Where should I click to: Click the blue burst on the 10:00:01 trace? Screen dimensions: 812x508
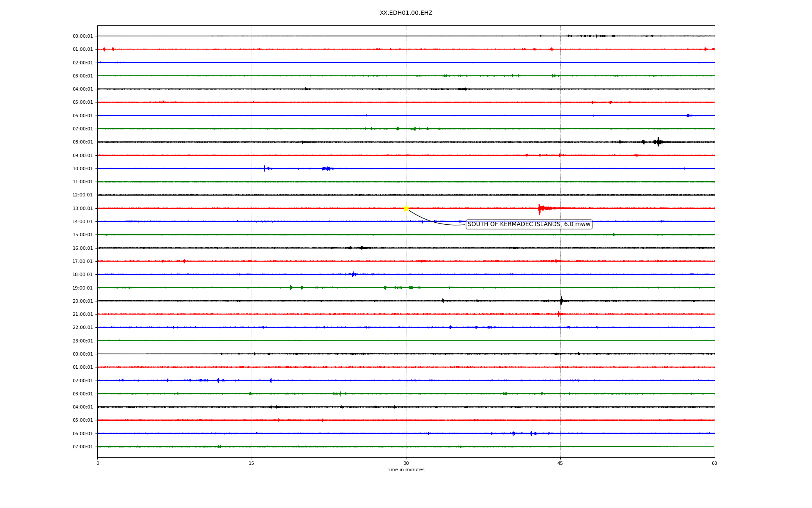click(x=264, y=168)
